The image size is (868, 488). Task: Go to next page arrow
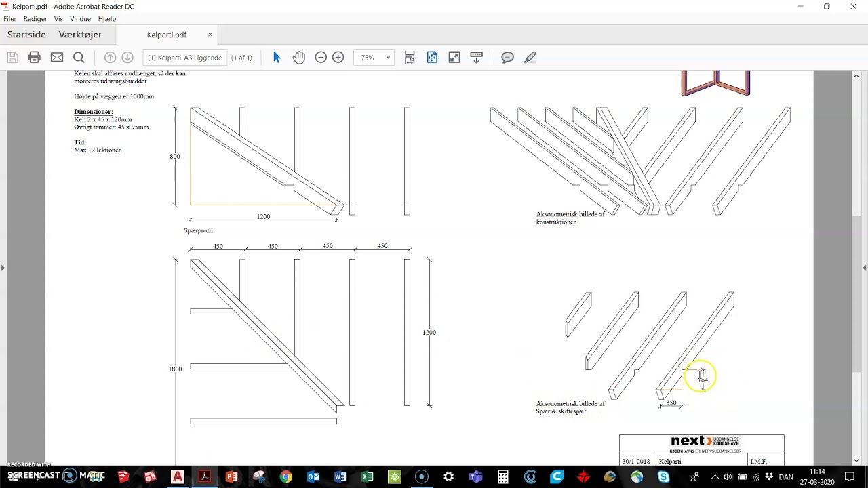(x=127, y=58)
